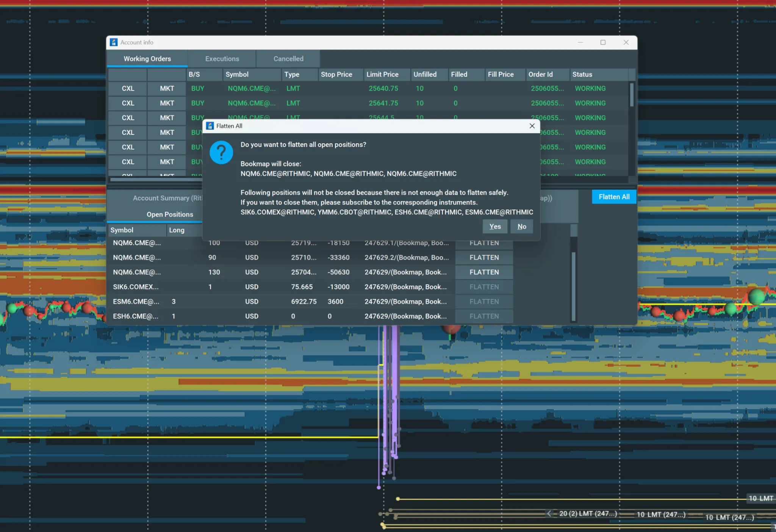Maximize the Account info window

pos(603,42)
